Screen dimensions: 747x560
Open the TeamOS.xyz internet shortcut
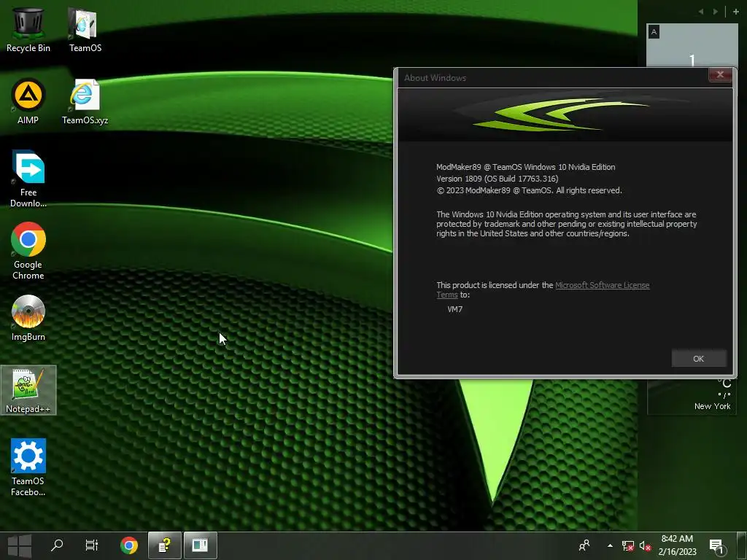coord(85,102)
